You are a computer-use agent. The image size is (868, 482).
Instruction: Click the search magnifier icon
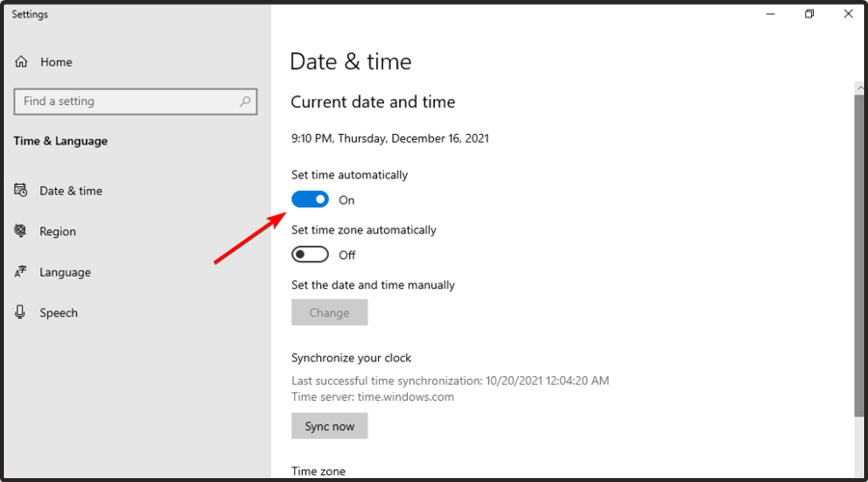[245, 101]
